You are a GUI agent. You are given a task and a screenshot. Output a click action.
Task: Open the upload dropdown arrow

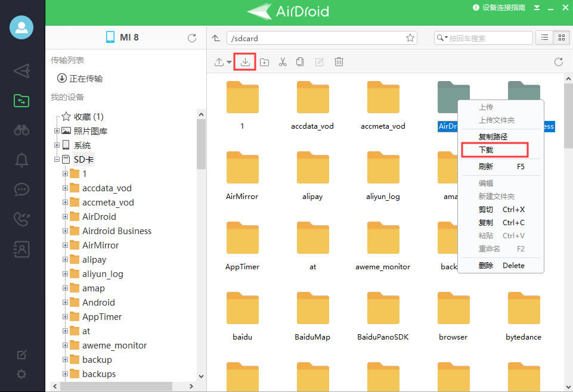click(x=230, y=61)
